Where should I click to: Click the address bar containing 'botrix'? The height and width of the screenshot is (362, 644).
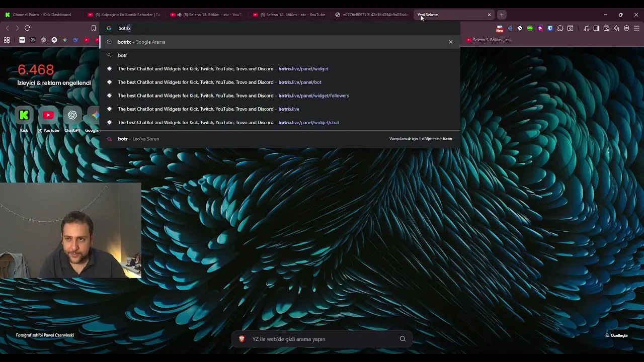coord(280,28)
